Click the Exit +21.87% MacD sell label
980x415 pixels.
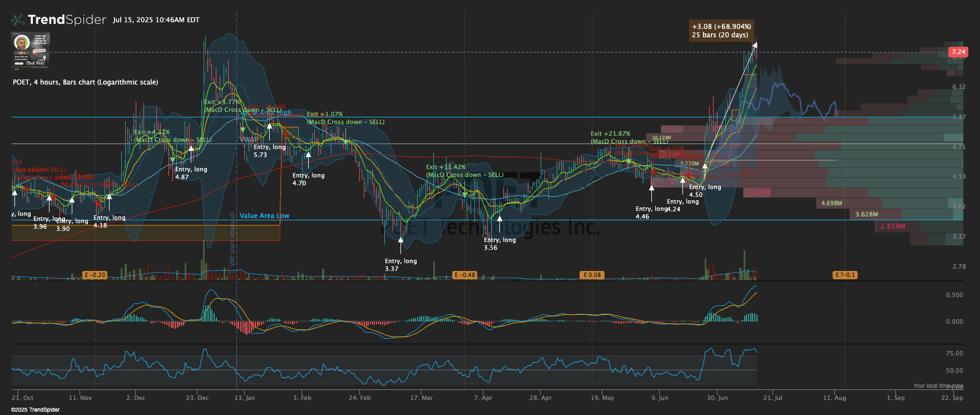(x=628, y=137)
